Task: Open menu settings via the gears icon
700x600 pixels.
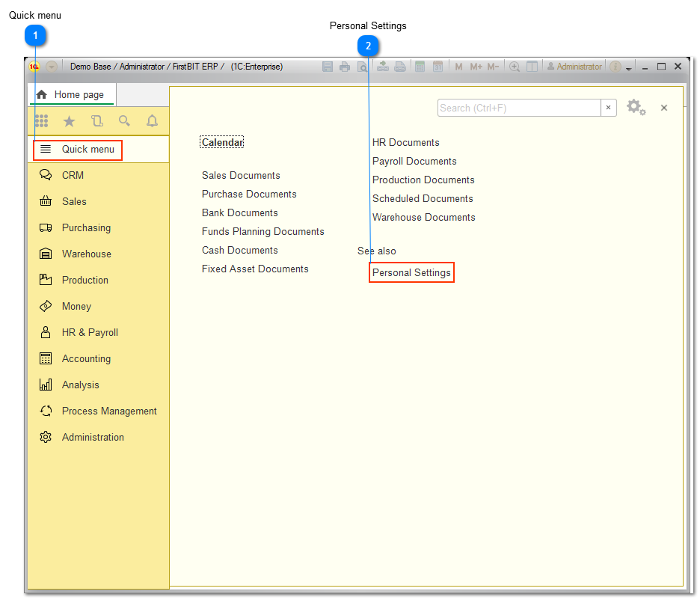Action: point(636,108)
